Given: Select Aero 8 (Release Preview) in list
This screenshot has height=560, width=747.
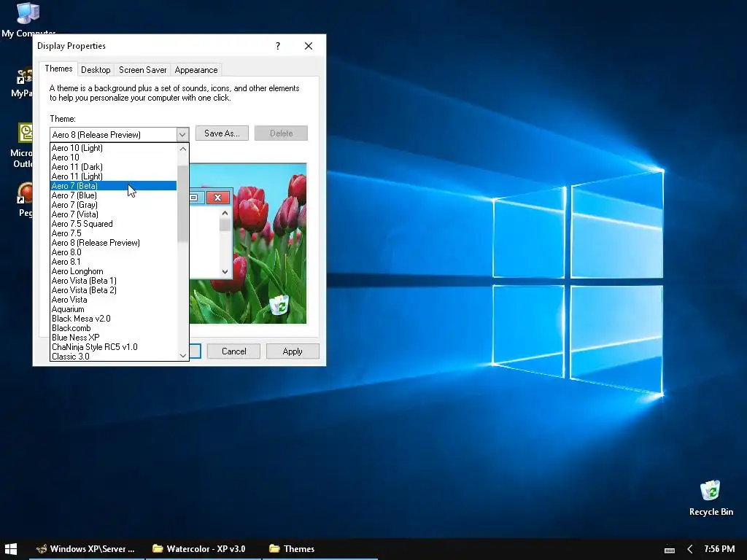Looking at the screenshot, I should click(113, 243).
